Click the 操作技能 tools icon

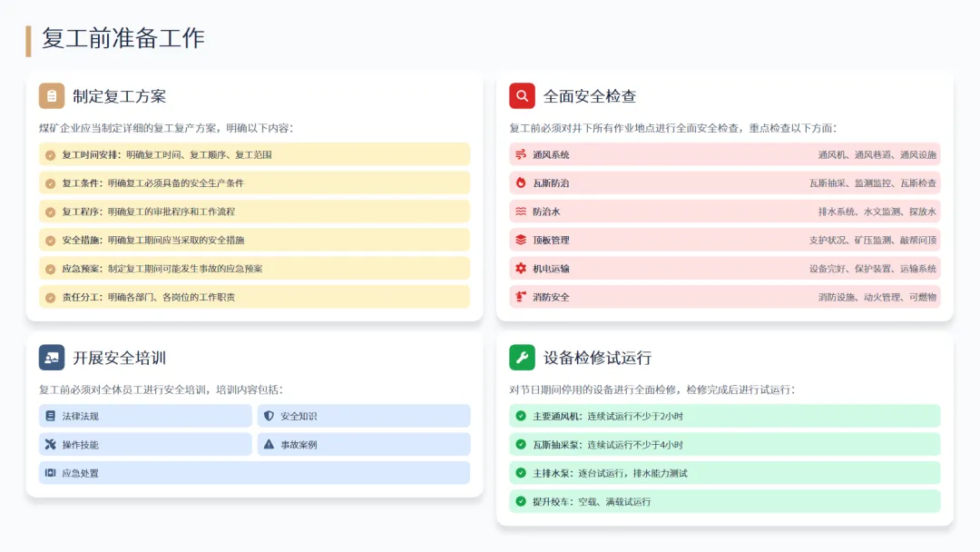[x=51, y=445]
